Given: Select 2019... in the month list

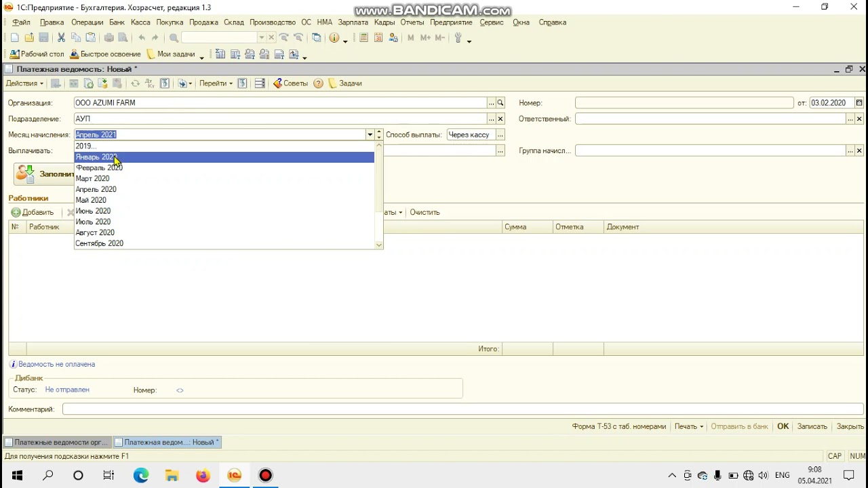Looking at the screenshot, I should point(224,146).
